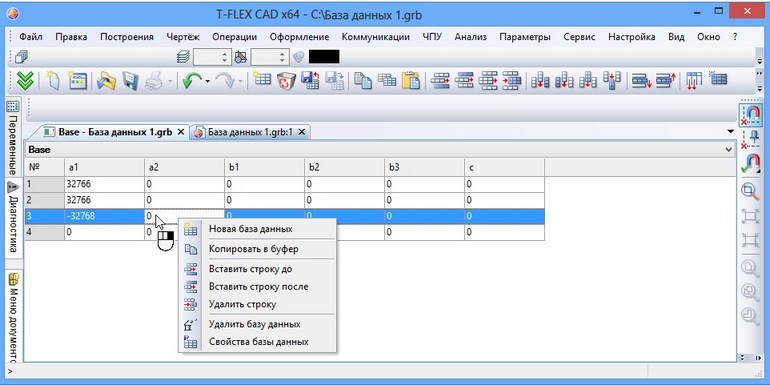Undo the last action with green arrow
770x385 pixels.
(x=192, y=81)
